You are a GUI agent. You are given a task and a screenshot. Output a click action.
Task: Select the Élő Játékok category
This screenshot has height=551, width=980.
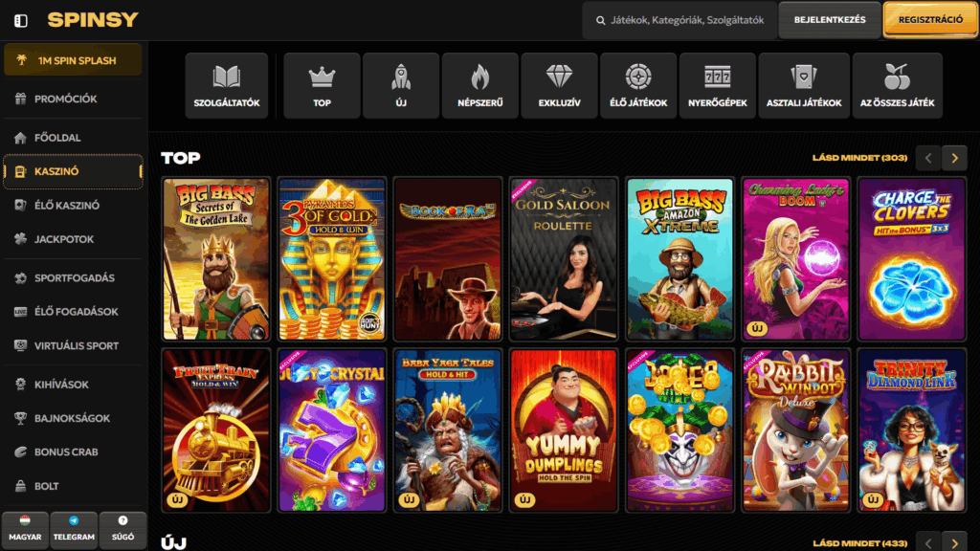pyautogui.click(x=638, y=85)
